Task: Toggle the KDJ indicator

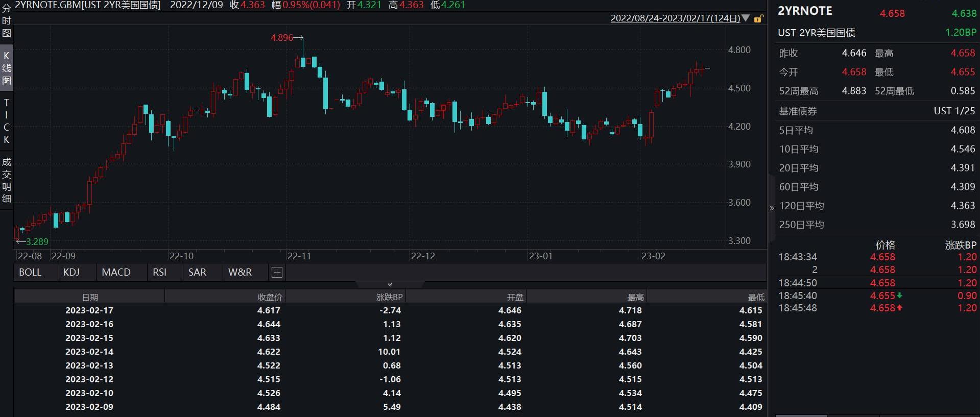Action: tap(71, 273)
